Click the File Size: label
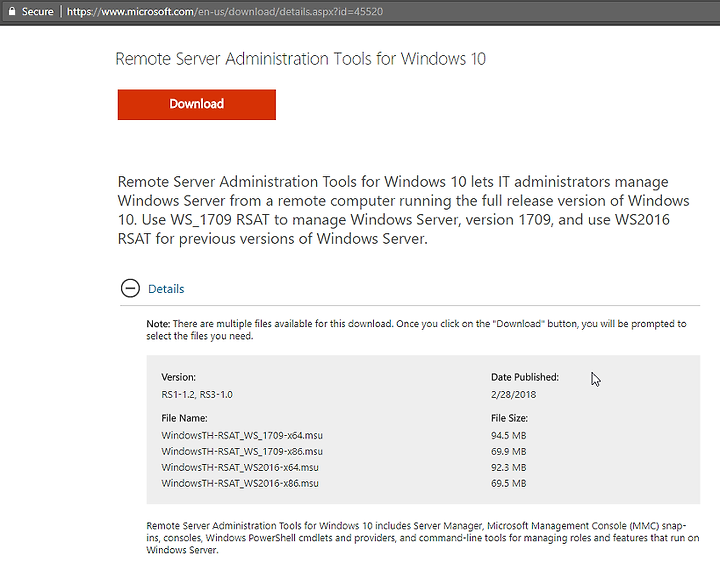This screenshot has width=720, height=577. (509, 418)
